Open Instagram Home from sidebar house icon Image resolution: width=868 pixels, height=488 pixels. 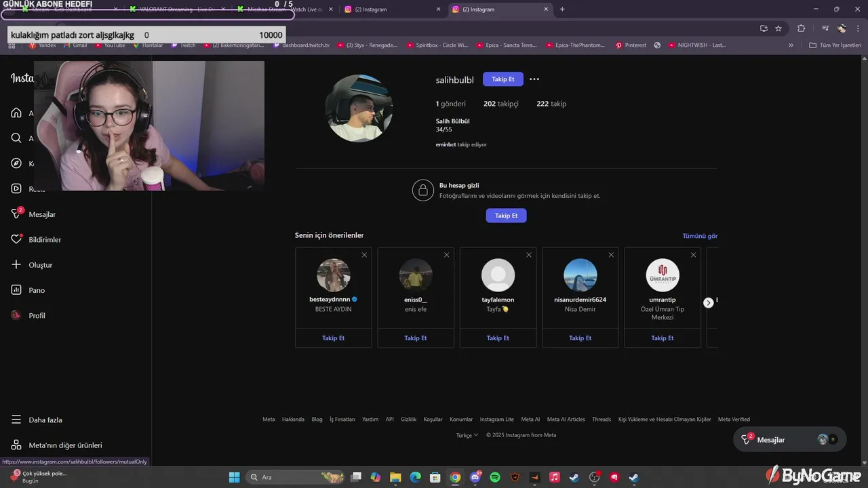click(x=16, y=113)
